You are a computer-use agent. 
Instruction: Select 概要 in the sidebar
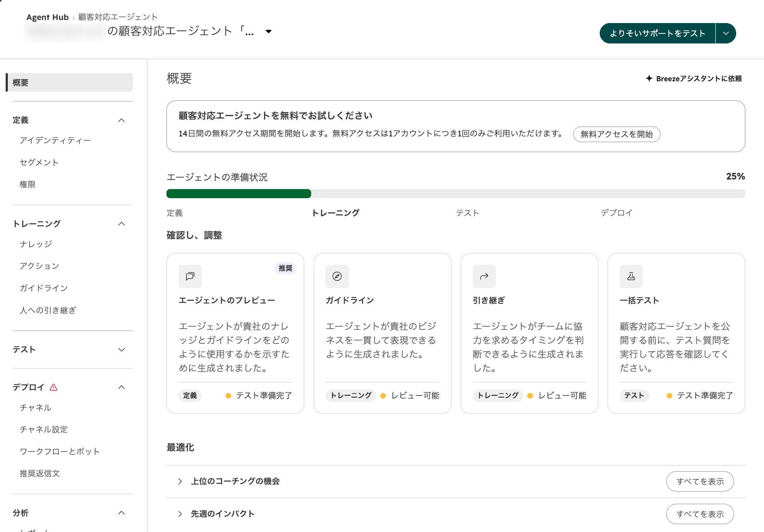coord(70,83)
